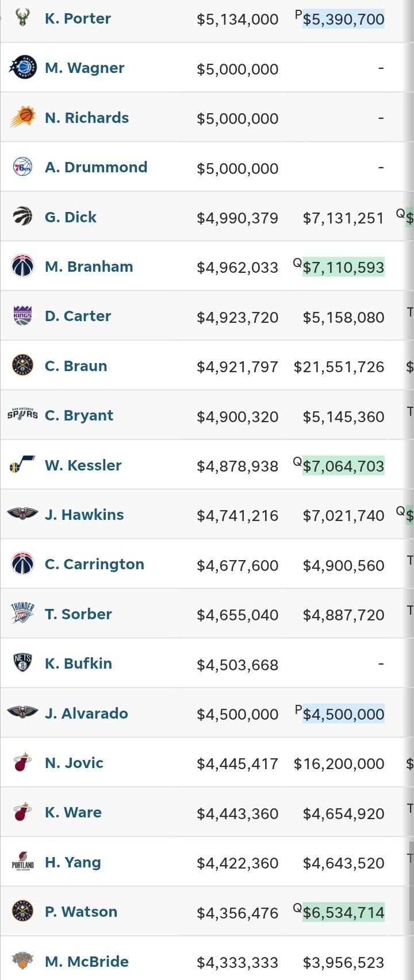Open C. Braun's player profile link

(76, 366)
